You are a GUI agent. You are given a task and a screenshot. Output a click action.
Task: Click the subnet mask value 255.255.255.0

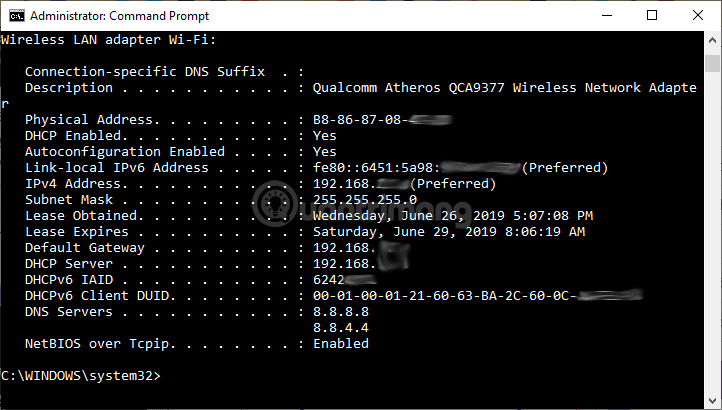(364, 200)
